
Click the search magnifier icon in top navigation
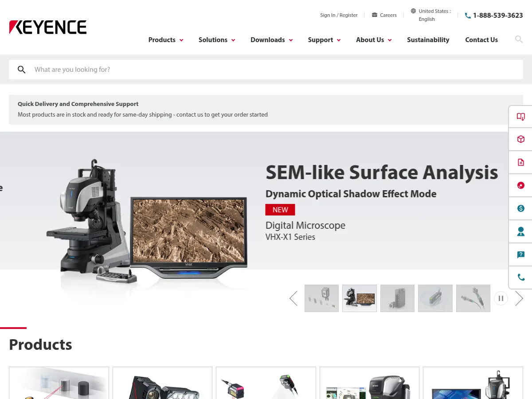519,39
